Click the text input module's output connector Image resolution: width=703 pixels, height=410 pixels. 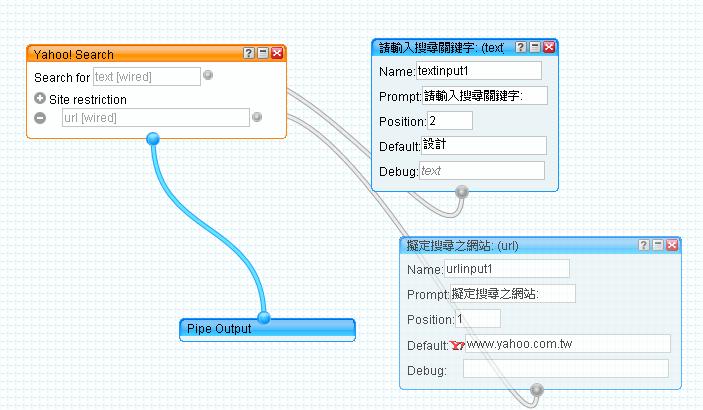pos(461,190)
